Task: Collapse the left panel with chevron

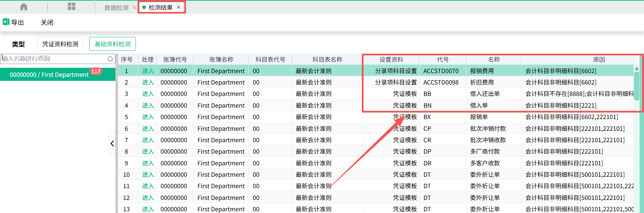Action: click(x=112, y=144)
